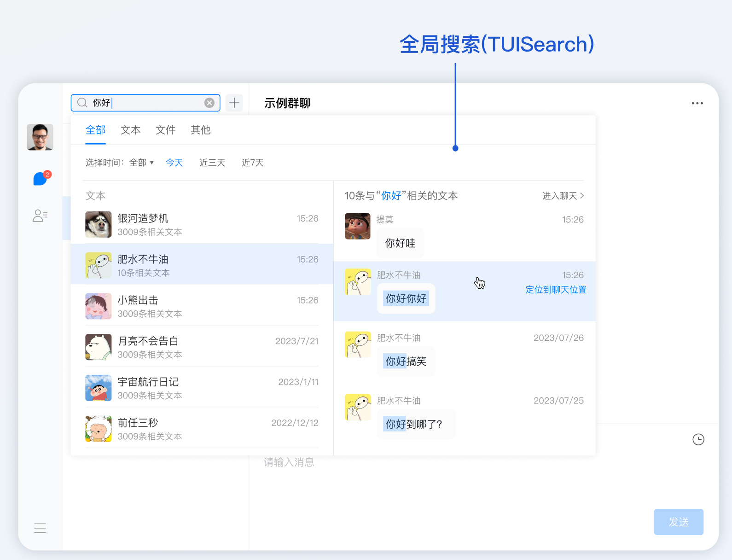
Task: Clear the search field text
Action: point(209,103)
